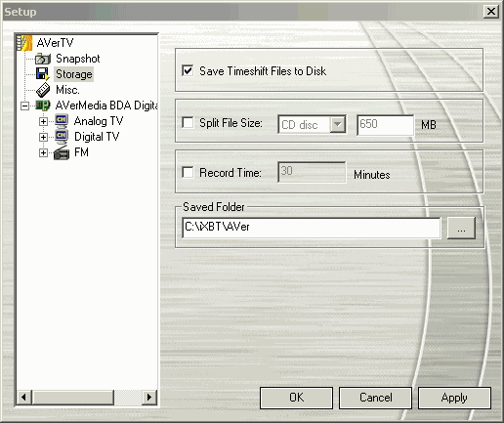The image size is (504, 423).
Task: Click the tree scrollbar right arrow
Action: [149, 397]
